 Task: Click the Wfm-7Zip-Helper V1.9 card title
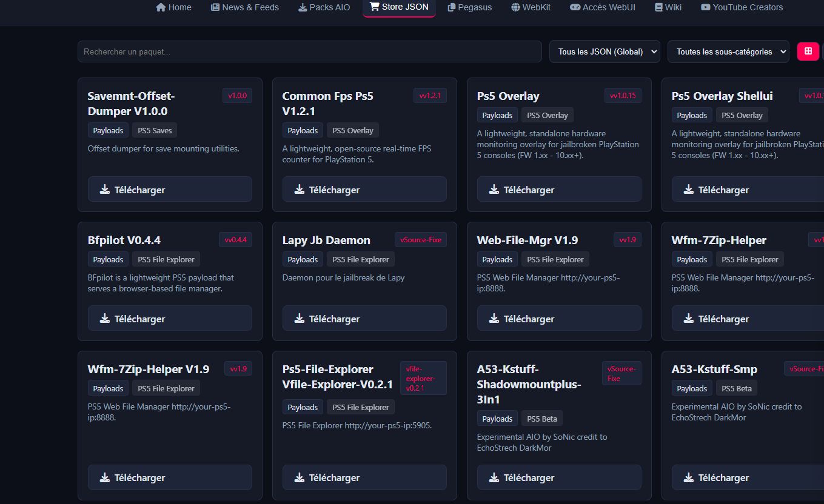(x=149, y=370)
